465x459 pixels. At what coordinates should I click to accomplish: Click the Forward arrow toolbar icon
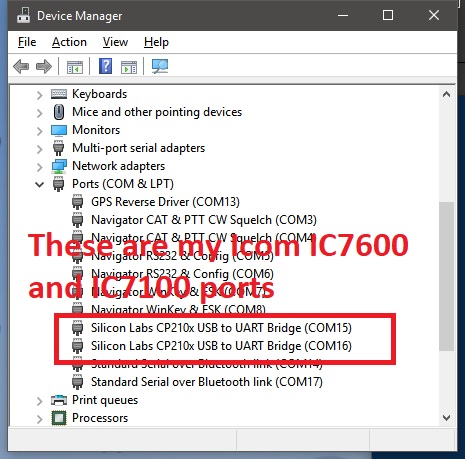point(44,67)
